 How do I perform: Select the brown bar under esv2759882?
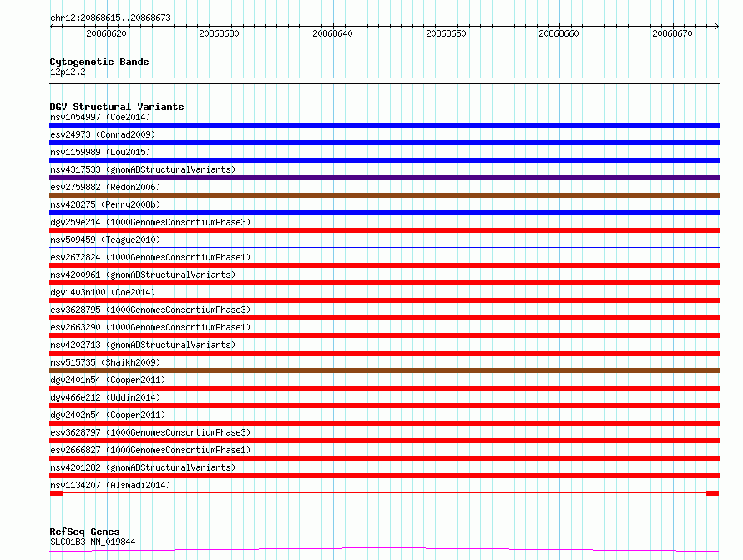[x=384, y=195]
